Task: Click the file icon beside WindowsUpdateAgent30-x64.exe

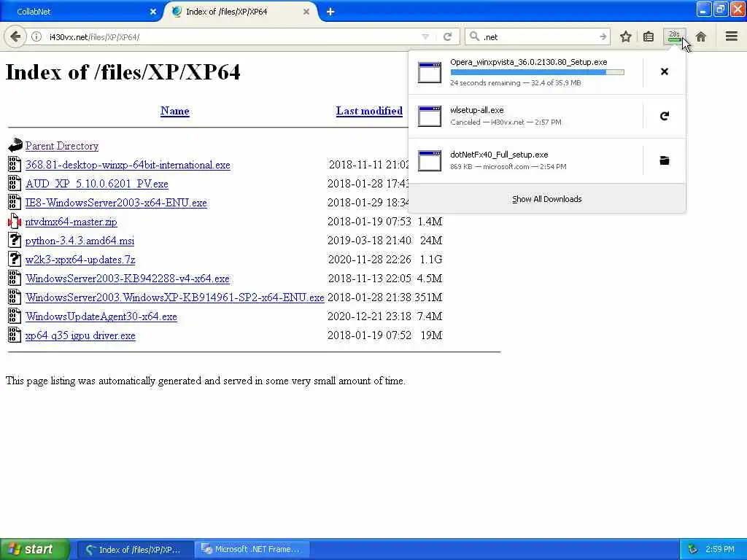Action: tap(15, 316)
